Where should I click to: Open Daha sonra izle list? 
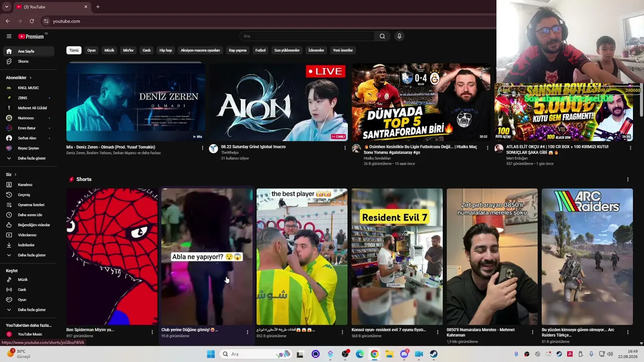pos(29,215)
